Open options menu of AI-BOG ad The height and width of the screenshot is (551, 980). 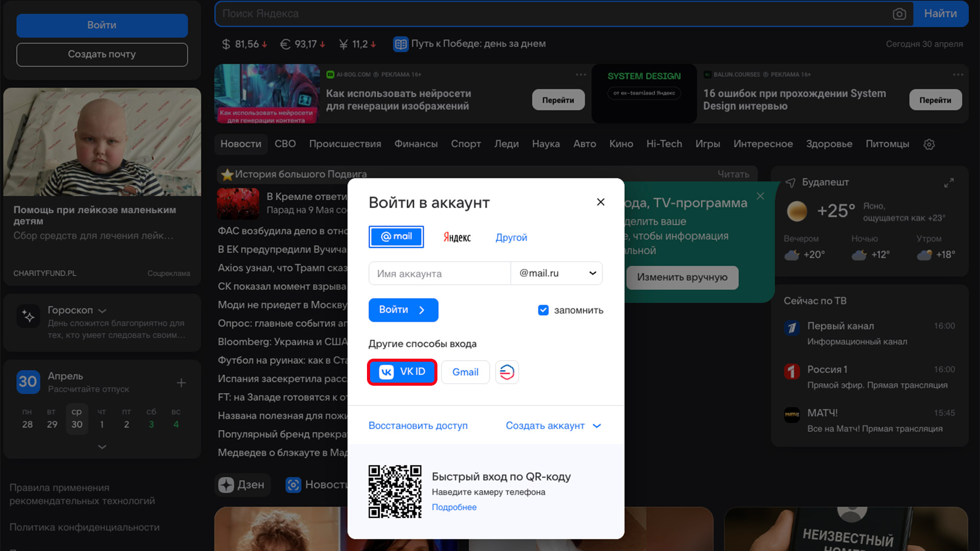point(581,74)
